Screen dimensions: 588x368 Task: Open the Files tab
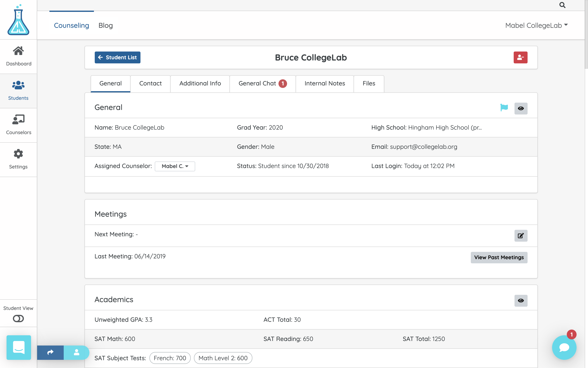pos(369,83)
